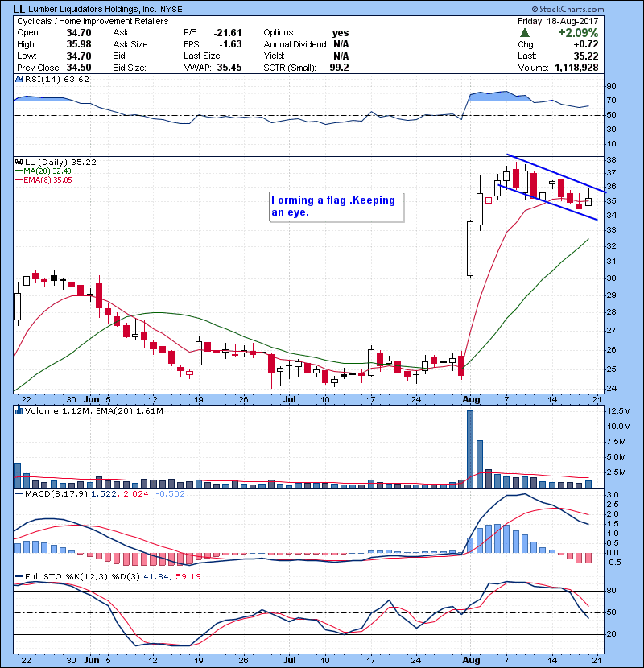Click the SCTR (Small) value 99.2
The width and height of the screenshot is (644, 668).
point(339,68)
